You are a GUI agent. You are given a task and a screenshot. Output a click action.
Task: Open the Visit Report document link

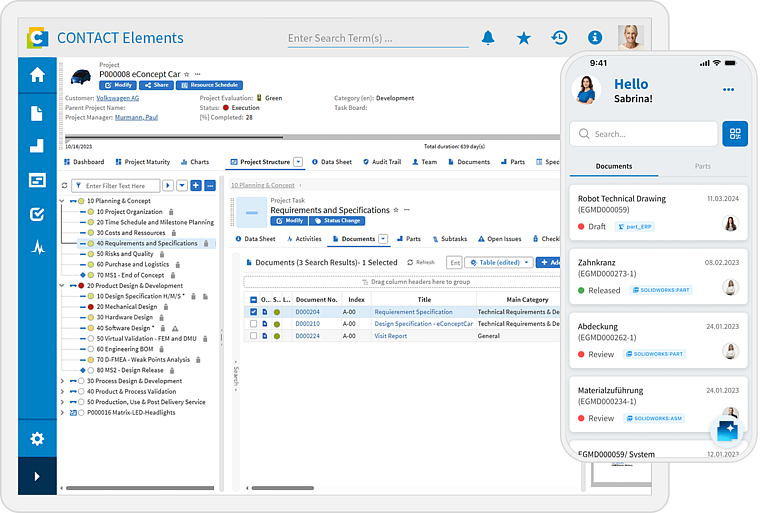(x=390, y=336)
